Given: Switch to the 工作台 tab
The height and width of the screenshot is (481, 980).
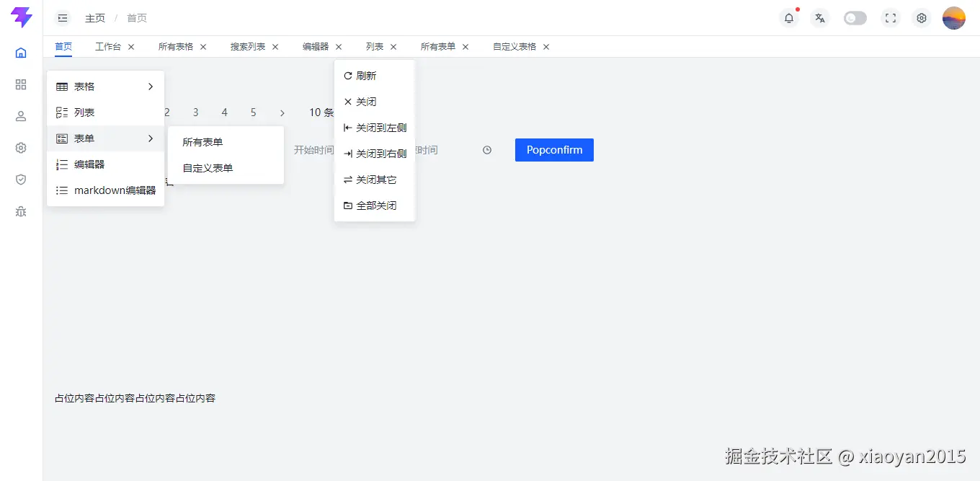Looking at the screenshot, I should pyautogui.click(x=108, y=46).
